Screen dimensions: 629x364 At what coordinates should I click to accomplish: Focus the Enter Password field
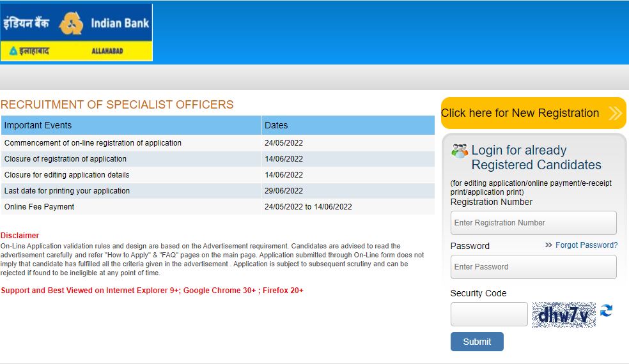point(533,267)
